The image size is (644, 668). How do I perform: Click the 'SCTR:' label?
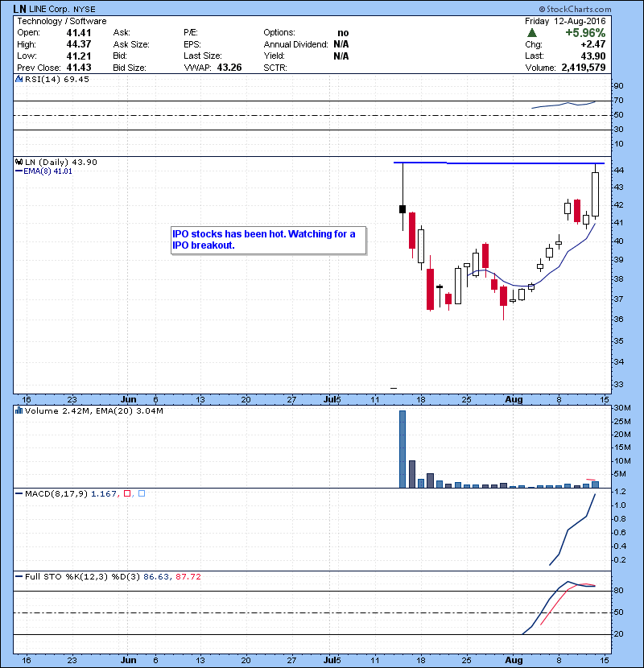coord(275,68)
